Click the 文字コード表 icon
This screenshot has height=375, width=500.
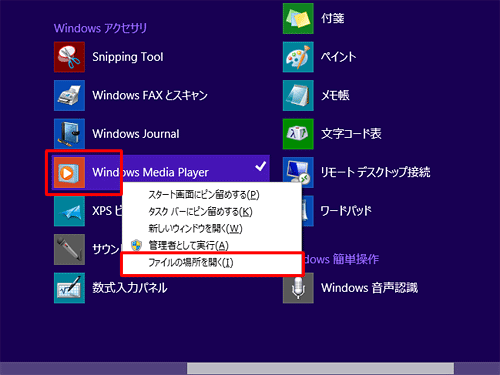pos(298,134)
